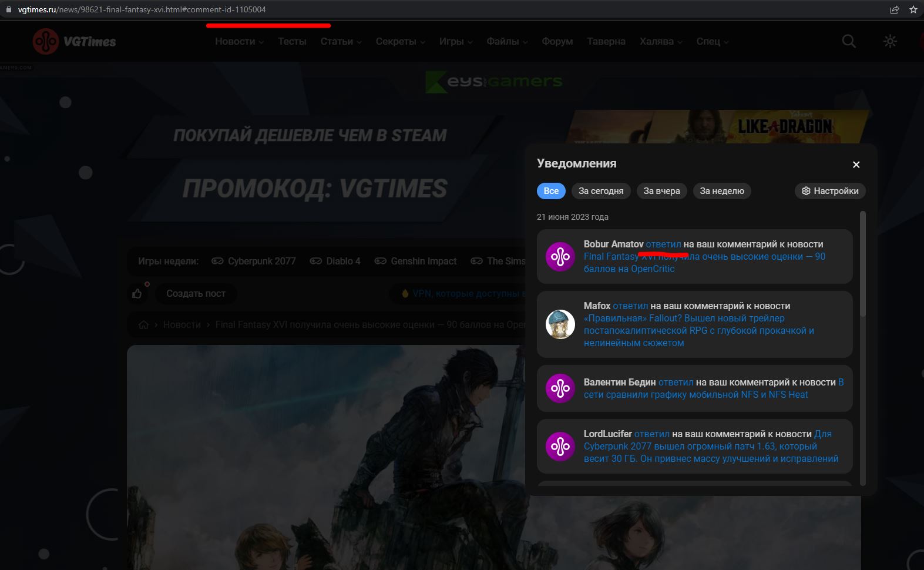Click the VGTimes logo

click(75, 41)
